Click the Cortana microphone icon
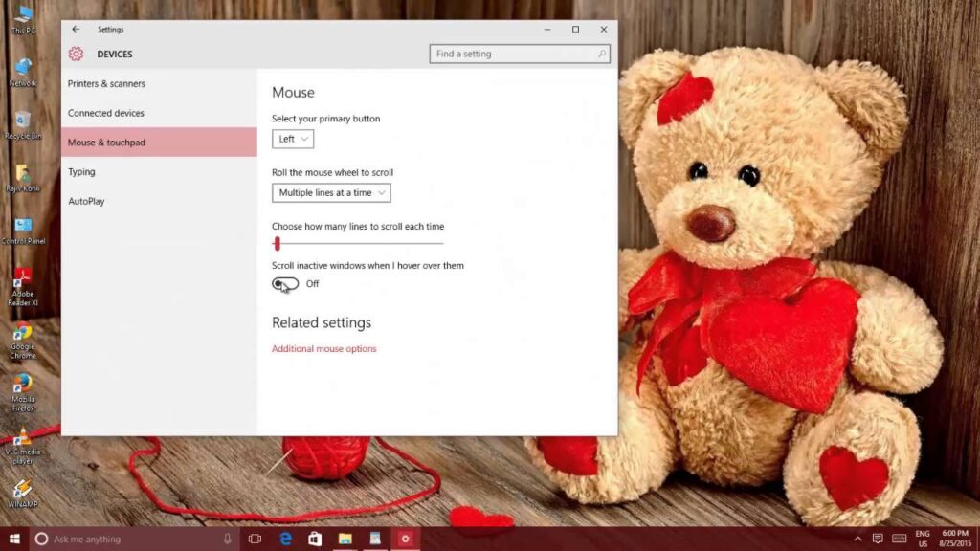The width and height of the screenshot is (980, 551). (x=228, y=539)
